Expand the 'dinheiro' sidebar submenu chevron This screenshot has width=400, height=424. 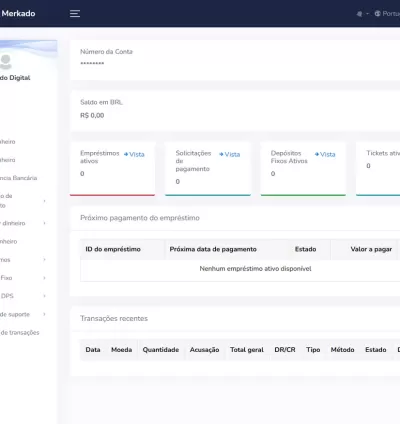point(44,223)
